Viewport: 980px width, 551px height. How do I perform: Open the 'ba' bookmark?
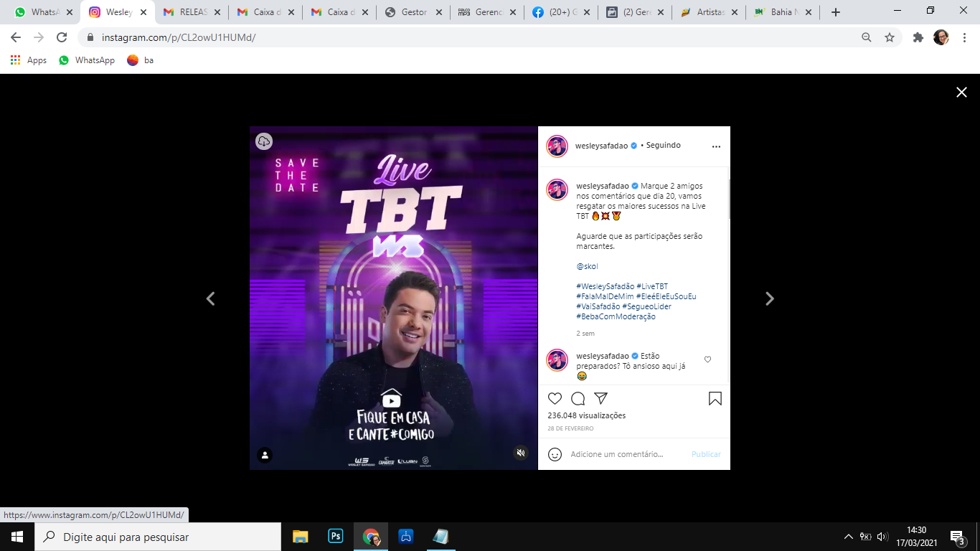pyautogui.click(x=141, y=60)
